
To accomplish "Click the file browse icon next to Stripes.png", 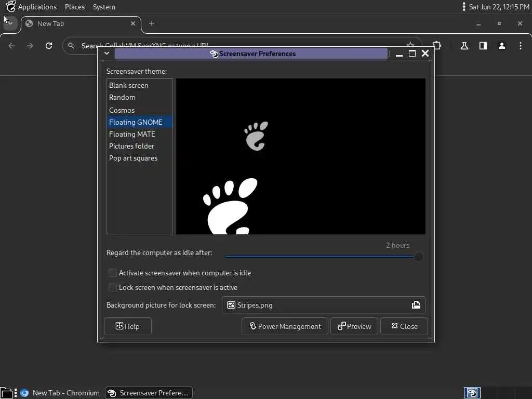I will [416, 305].
